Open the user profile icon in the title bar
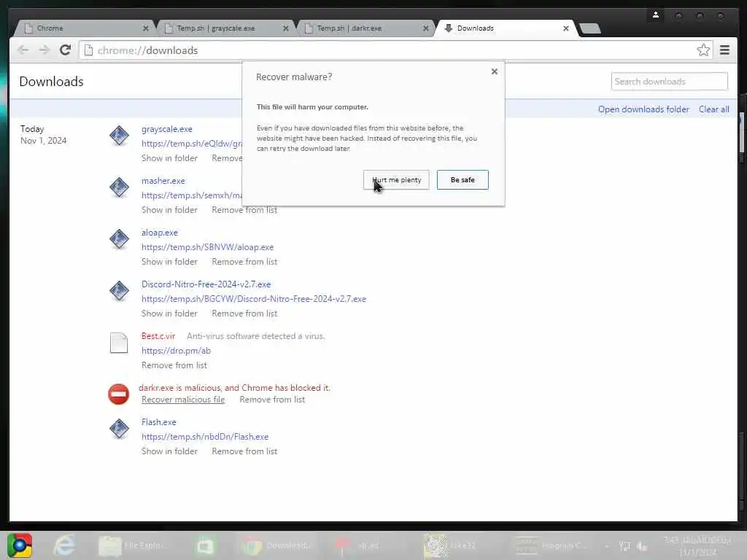This screenshot has height=560, width=747. point(656,15)
